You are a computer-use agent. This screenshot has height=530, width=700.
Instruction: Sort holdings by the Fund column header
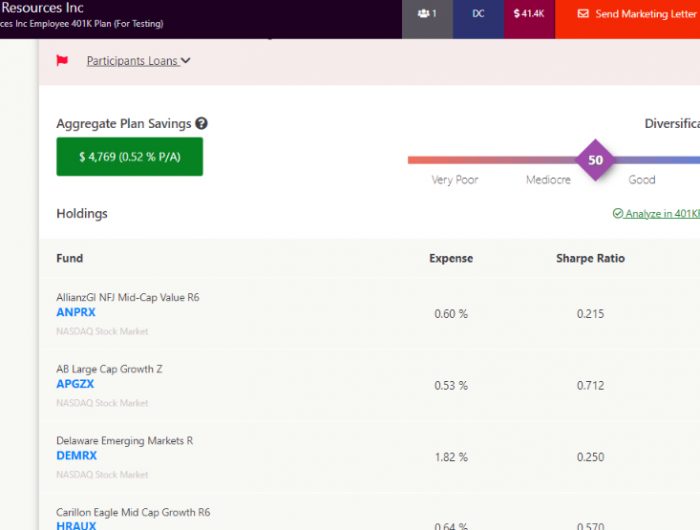coord(70,258)
